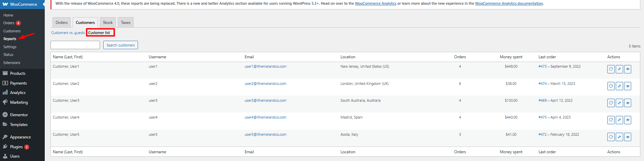View orders eye icon for User4 row
Screen dimensions: 644x161
(x=628, y=120)
